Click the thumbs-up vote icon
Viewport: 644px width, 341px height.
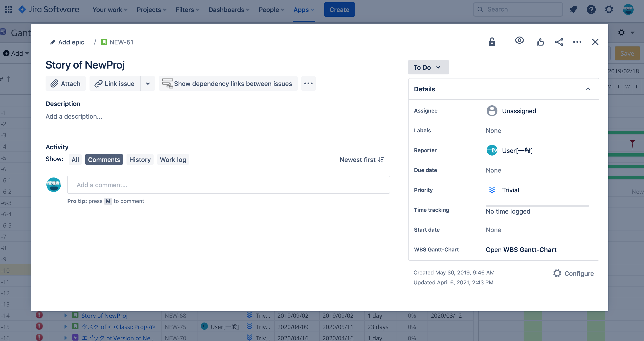[x=540, y=42]
